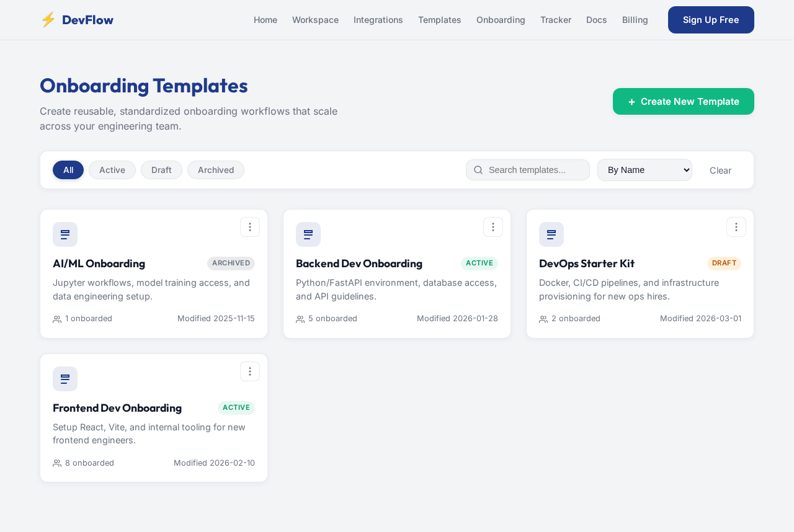The width and height of the screenshot is (794, 532).
Task: Select the All filter pill
Action: 68,170
